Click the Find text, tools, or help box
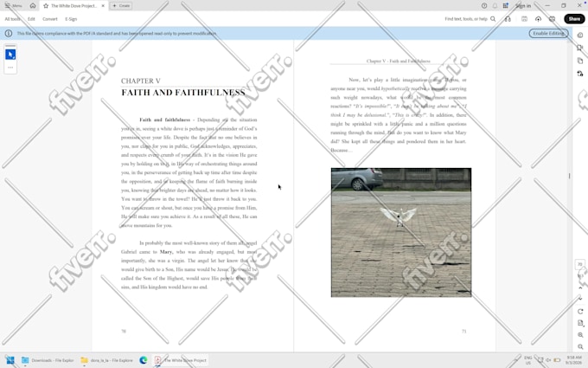This screenshot has height=368, width=588. coord(466,19)
